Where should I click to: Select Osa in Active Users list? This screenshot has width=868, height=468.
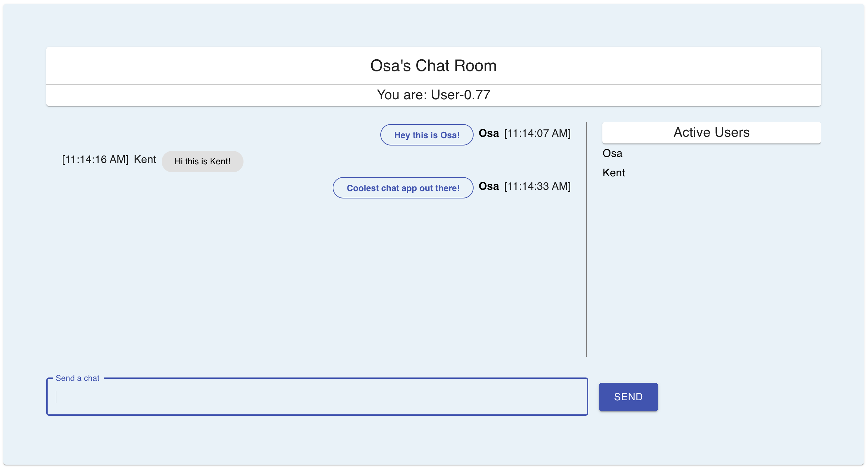[612, 153]
